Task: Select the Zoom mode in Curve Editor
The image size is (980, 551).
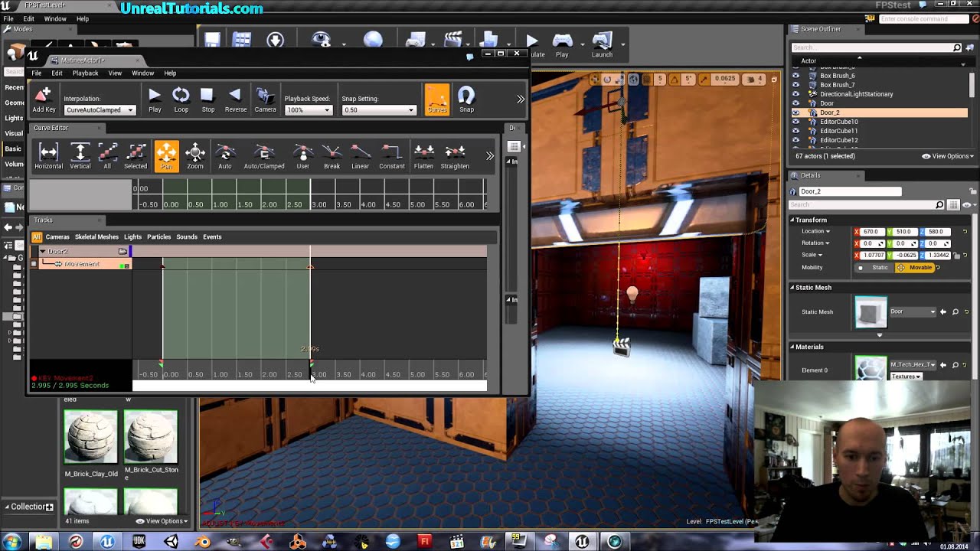Action: [195, 156]
